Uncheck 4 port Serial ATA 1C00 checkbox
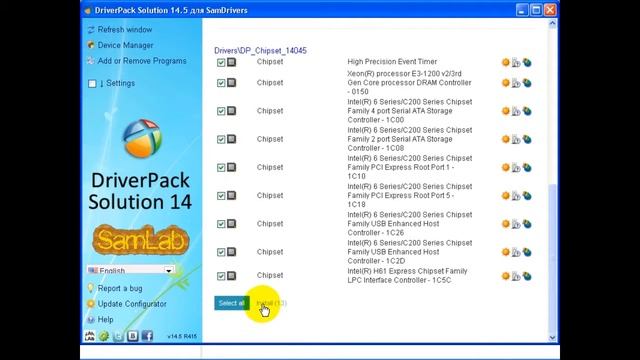 [x=221, y=111]
